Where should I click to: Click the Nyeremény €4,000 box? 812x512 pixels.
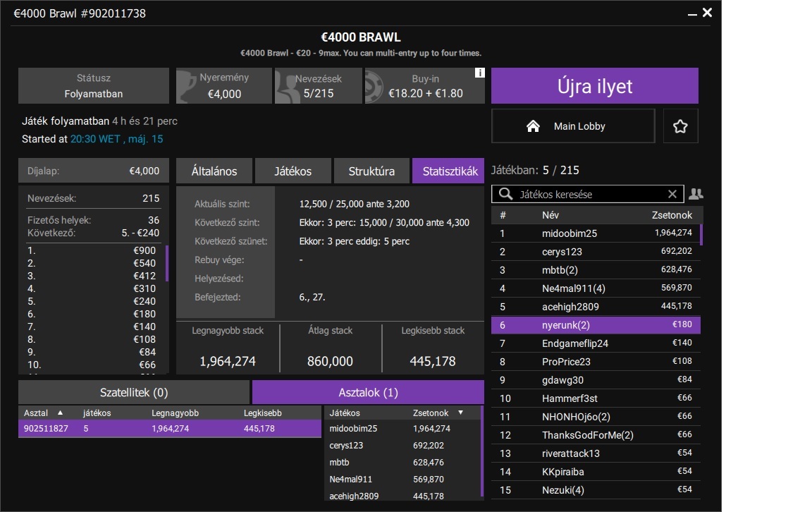223,86
